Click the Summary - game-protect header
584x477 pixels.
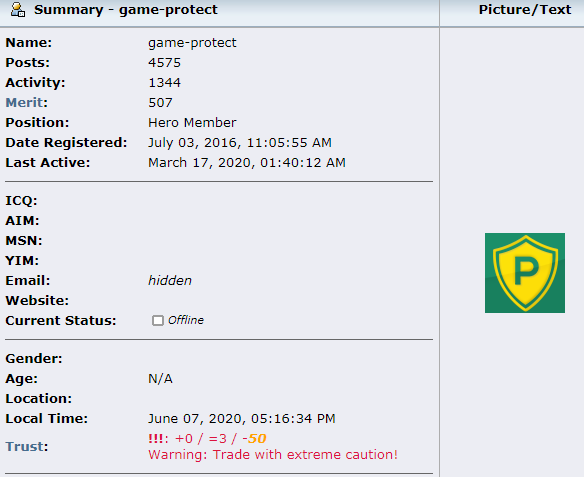coord(126,10)
